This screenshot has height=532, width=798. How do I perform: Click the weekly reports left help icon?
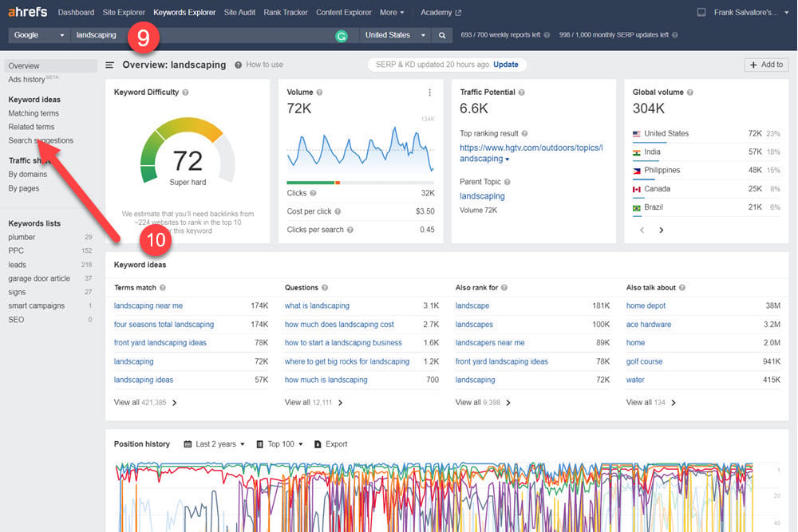point(547,35)
